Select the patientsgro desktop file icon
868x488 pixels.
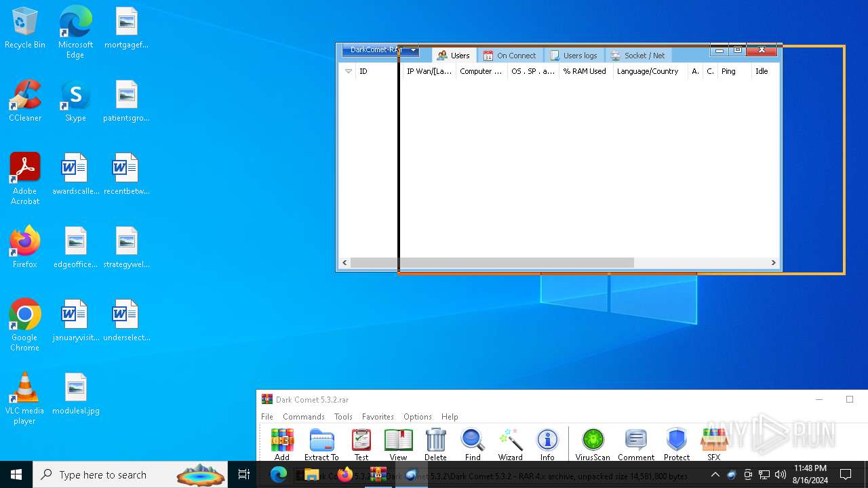(x=126, y=101)
